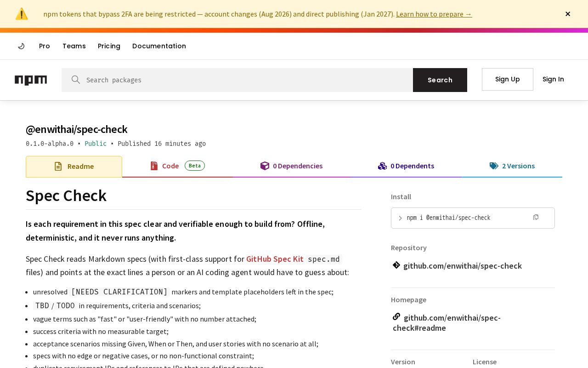Follow the GitHub Spec Kit link

pyautogui.click(x=275, y=259)
